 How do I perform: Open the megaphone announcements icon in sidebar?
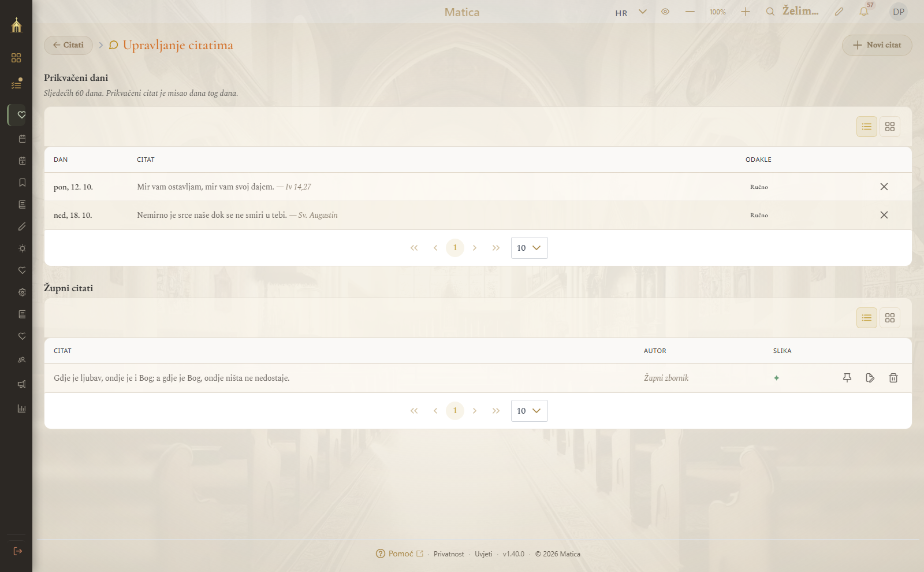pos(22,384)
